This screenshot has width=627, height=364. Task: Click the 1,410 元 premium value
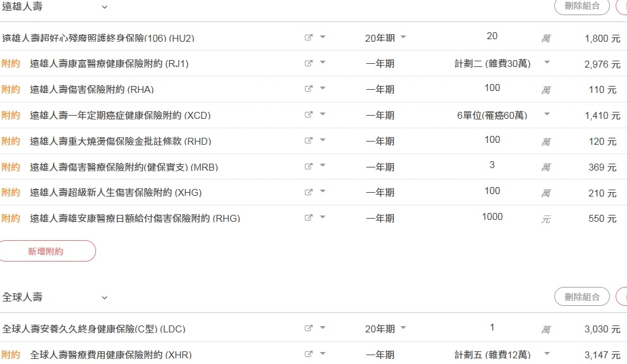(602, 116)
